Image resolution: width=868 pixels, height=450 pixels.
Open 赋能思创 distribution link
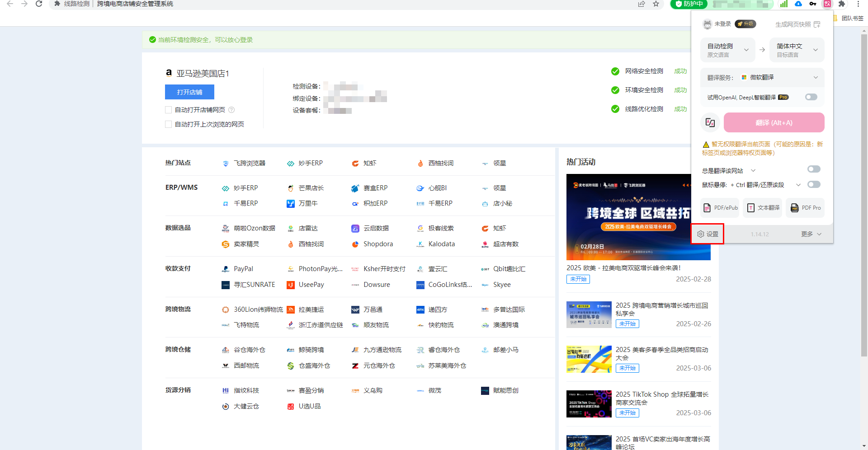500,390
